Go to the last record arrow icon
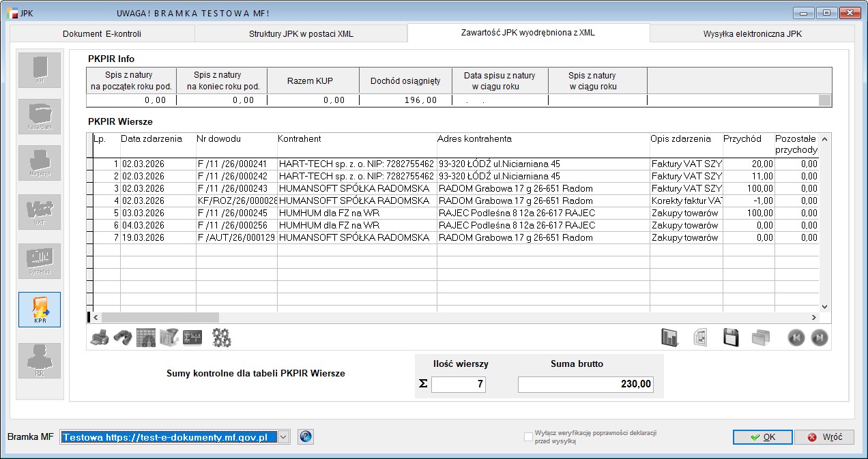Screen dimensions: 868x459 pyautogui.click(x=820, y=338)
